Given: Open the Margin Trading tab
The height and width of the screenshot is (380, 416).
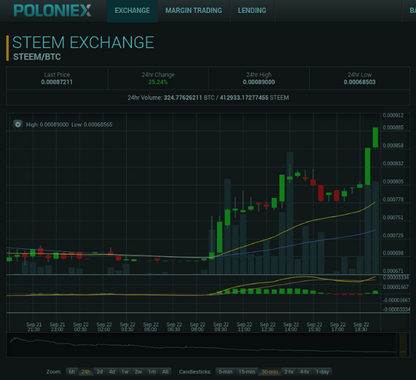Looking at the screenshot, I should click(x=194, y=11).
